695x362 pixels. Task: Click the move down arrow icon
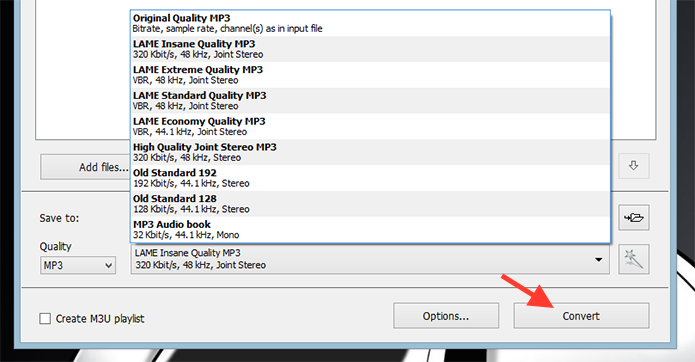coord(634,166)
